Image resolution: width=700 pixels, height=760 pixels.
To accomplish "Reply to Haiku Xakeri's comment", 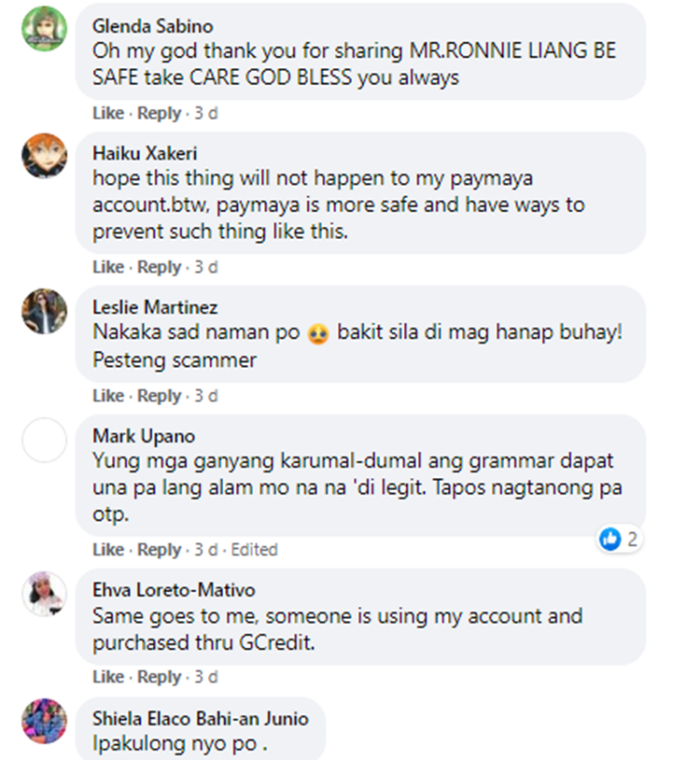I will coord(159,267).
